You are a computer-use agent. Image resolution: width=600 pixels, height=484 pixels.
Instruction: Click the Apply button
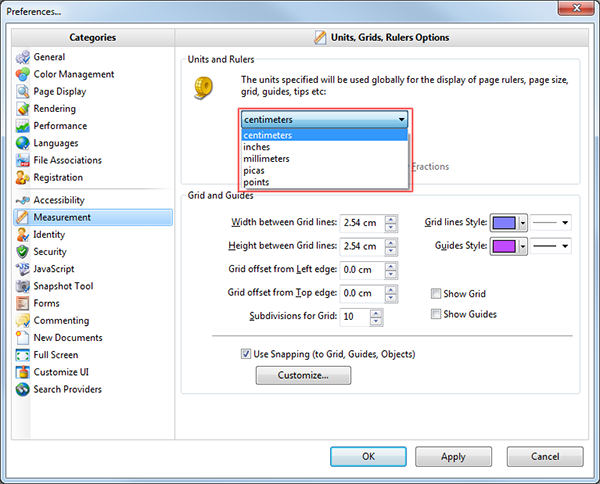tap(453, 456)
